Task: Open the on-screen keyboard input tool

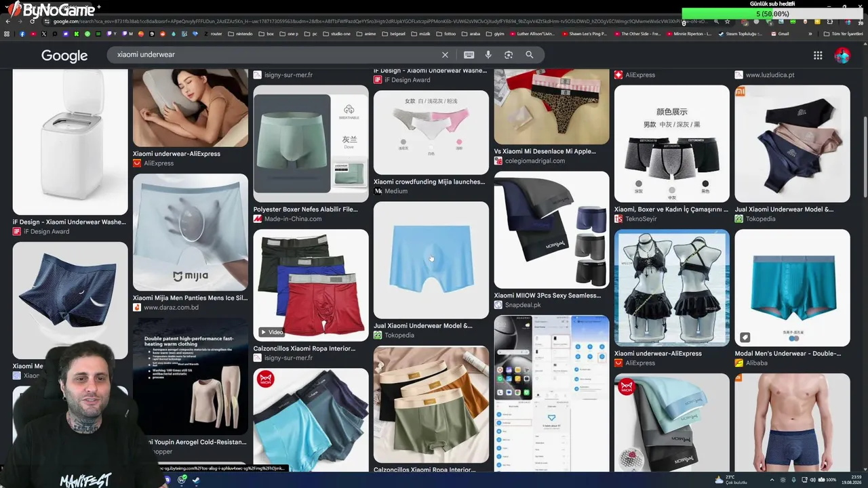Action: tap(469, 55)
